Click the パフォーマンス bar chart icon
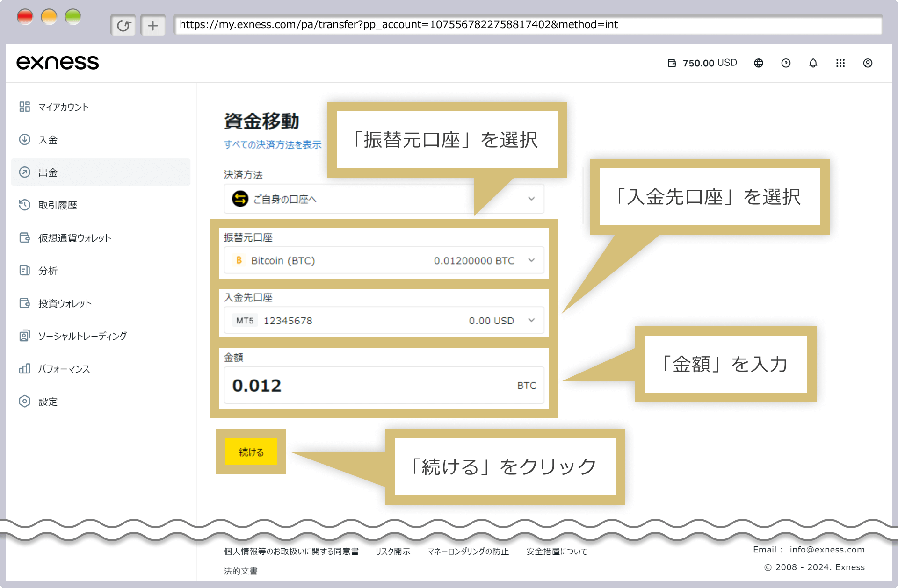Image resolution: width=898 pixels, height=588 pixels. [x=25, y=368]
